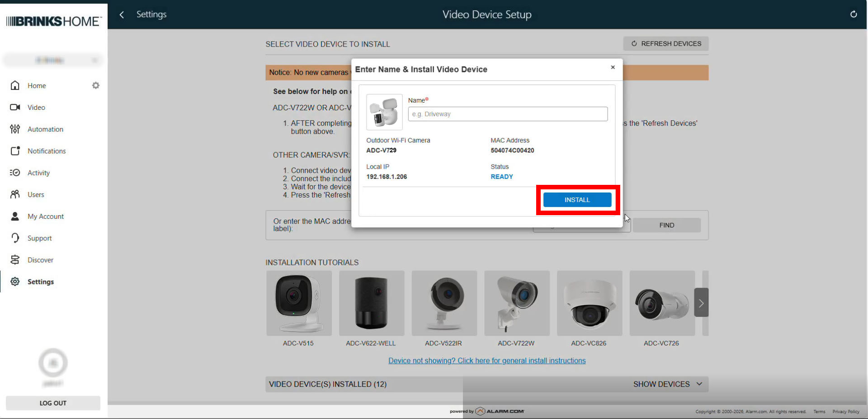Image resolution: width=868 pixels, height=419 pixels.
Task: Click the Video camera icon in sidebar
Action: pyautogui.click(x=15, y=107)
